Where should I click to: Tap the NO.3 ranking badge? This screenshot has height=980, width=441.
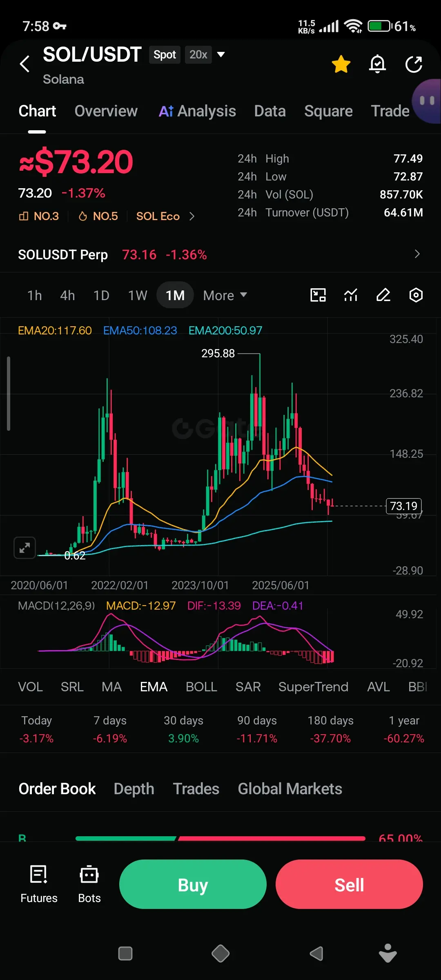[39, 216]
